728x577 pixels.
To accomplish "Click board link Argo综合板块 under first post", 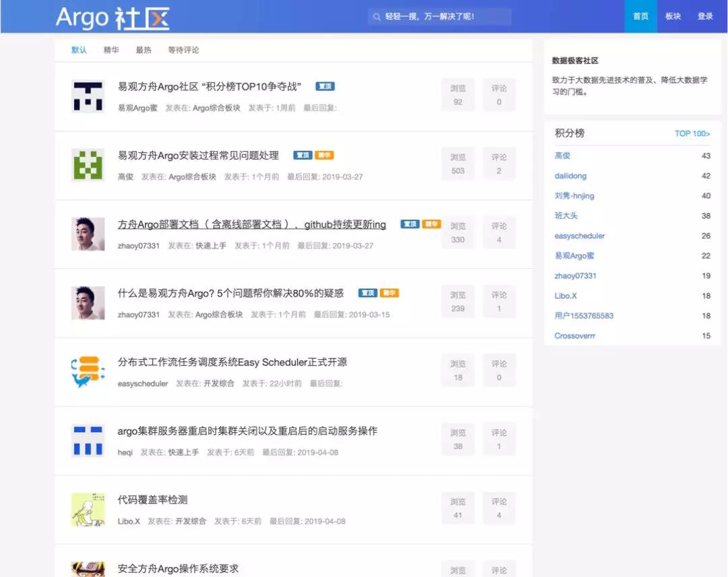I will (216, 108).
